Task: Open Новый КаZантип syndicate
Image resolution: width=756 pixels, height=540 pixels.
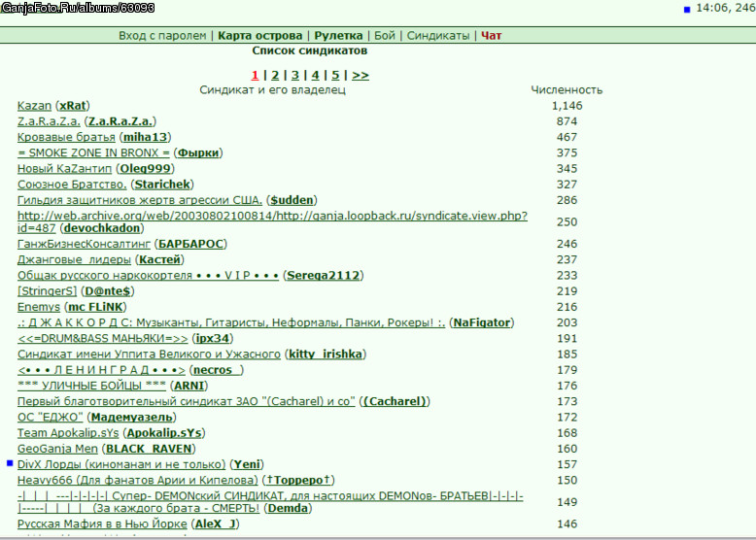Action: 64,169
